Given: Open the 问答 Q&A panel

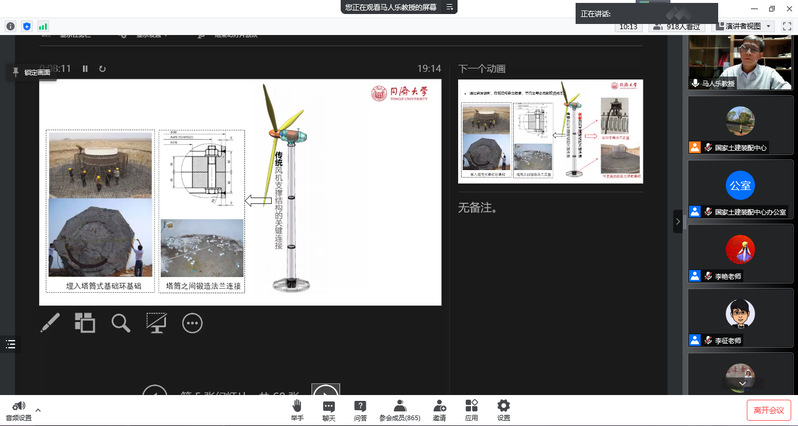Looking at the screenshot, I should [x=360, y=410].
